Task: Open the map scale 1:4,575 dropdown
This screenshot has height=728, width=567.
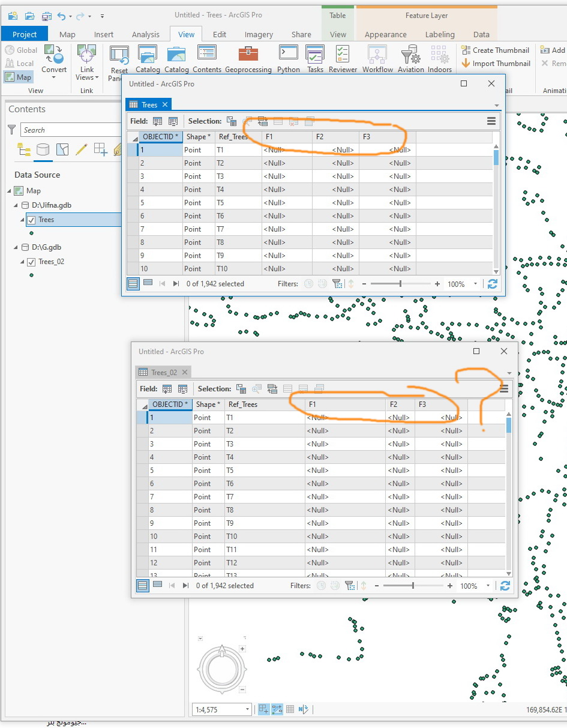Action: coord(247,709)
